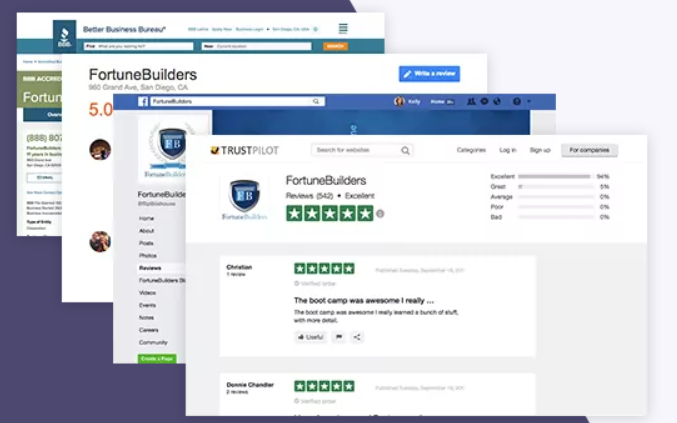Click green Create a Page button

157,359
